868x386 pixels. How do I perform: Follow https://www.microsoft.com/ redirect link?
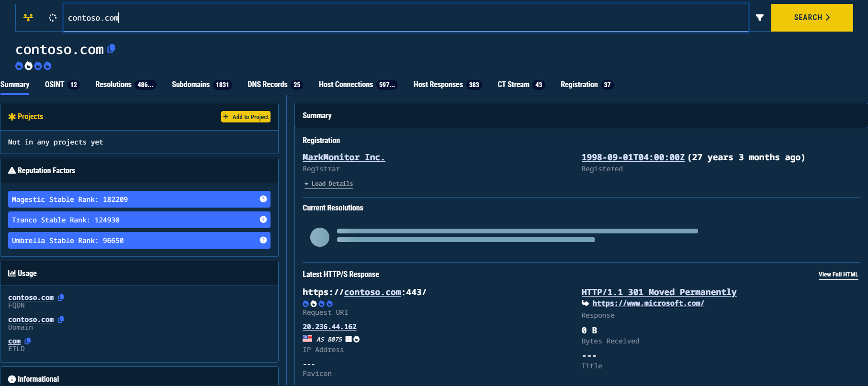[648, 303]
